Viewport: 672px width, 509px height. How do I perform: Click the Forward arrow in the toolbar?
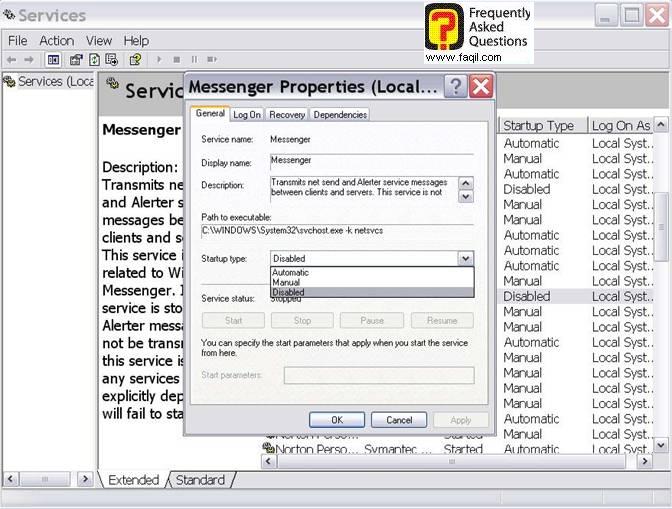29,60
